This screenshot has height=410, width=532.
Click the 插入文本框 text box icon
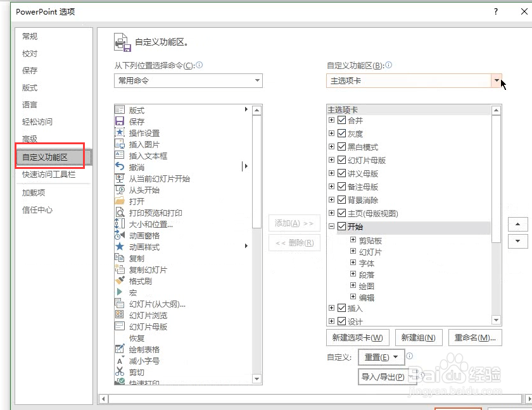click(120, 156)
